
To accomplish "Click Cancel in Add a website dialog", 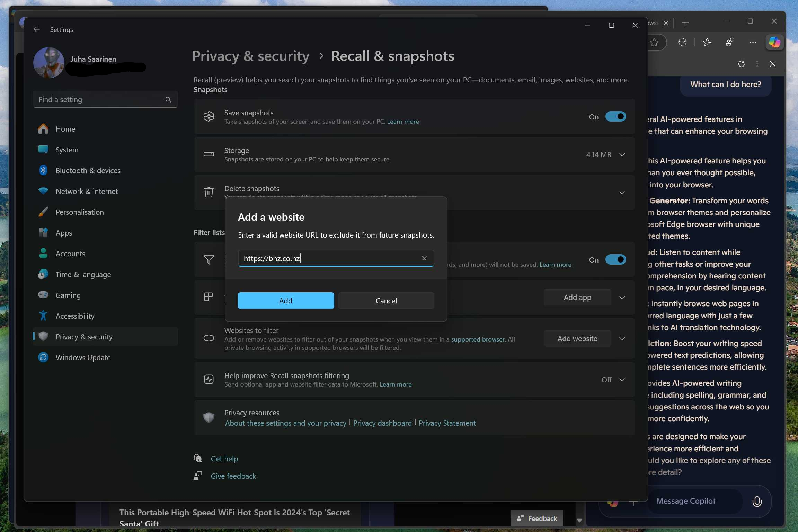I will 386,301.
